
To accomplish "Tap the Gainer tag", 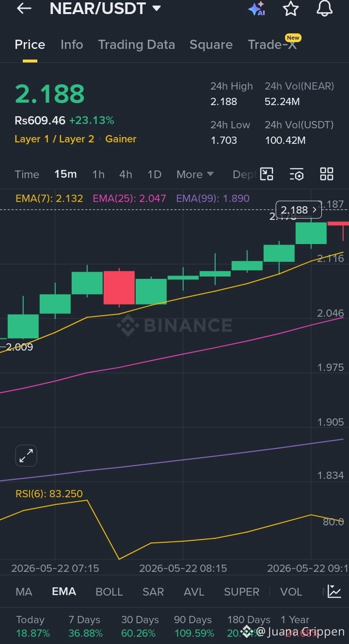I will click(x=121, y=139).
